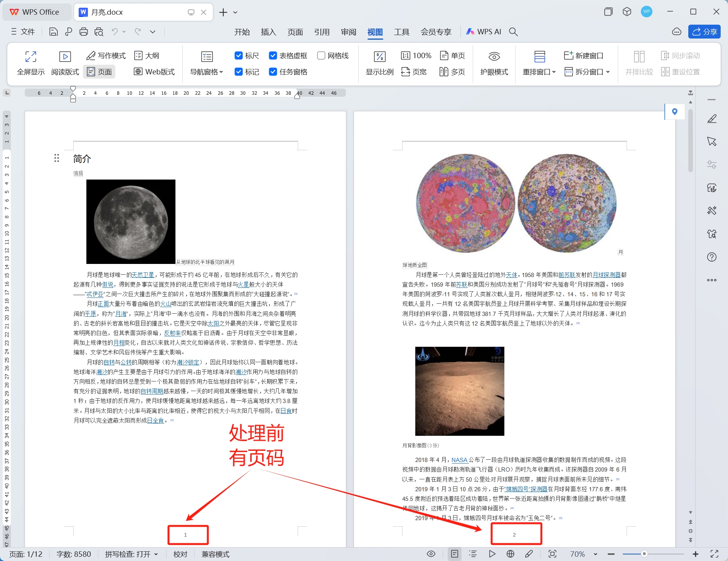Switch to Web版式 web layout

click(154, 72)
